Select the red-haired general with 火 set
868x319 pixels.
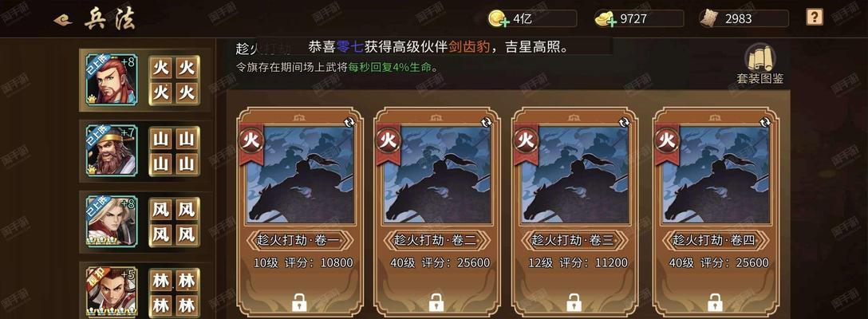[112, 79]
